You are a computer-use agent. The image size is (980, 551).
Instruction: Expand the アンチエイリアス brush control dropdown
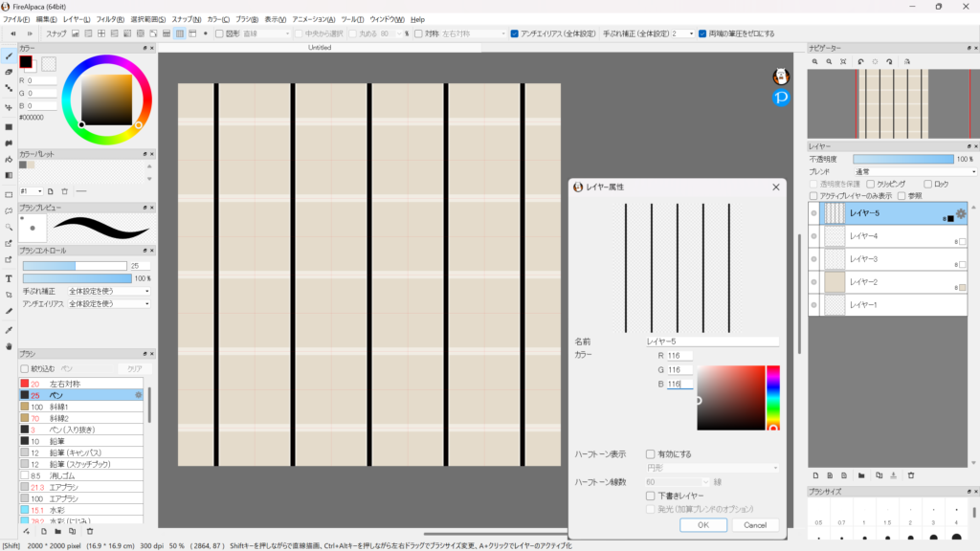click(x=108, y=304)
